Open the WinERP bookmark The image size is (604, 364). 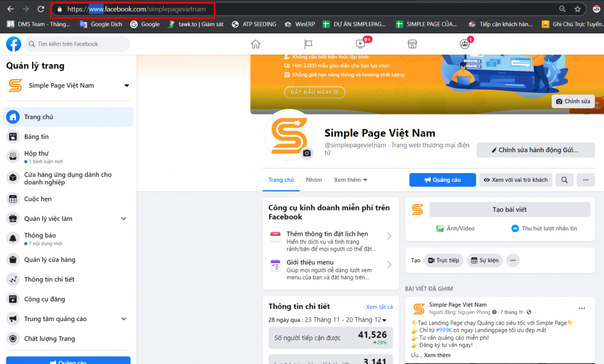click(x=300, y=24)
